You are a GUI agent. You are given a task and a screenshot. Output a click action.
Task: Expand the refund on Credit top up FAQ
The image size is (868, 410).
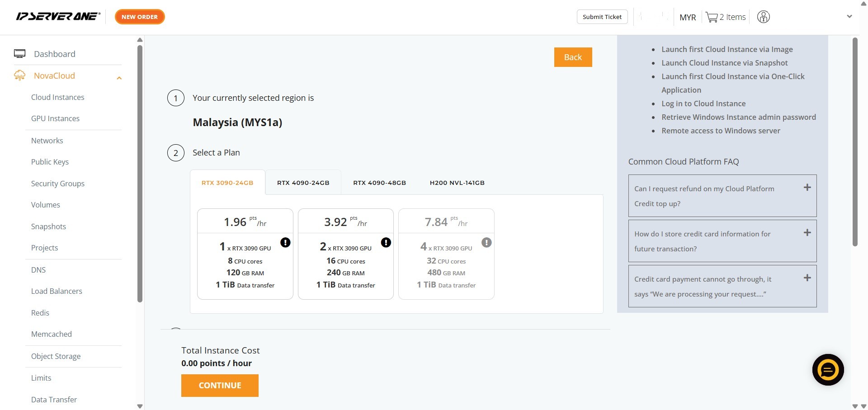(807, 188)
